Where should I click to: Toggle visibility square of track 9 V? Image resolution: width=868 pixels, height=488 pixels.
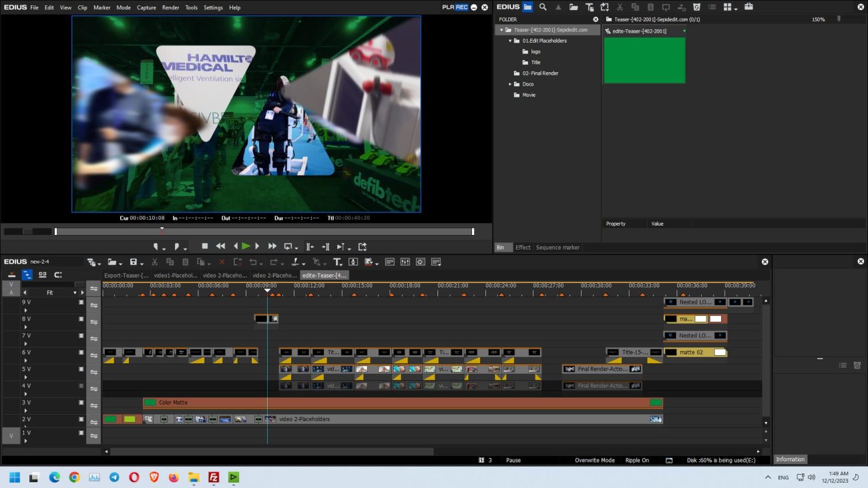(81, 302)
